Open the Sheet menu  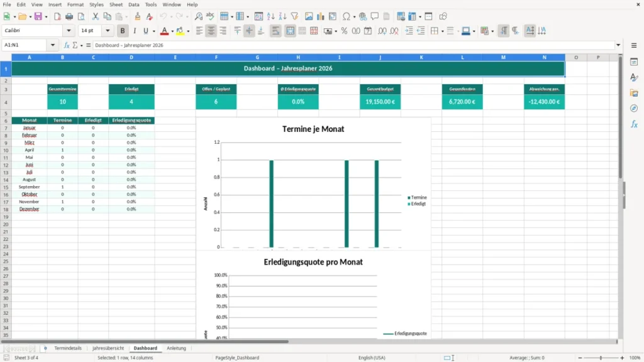click(116, 4)
